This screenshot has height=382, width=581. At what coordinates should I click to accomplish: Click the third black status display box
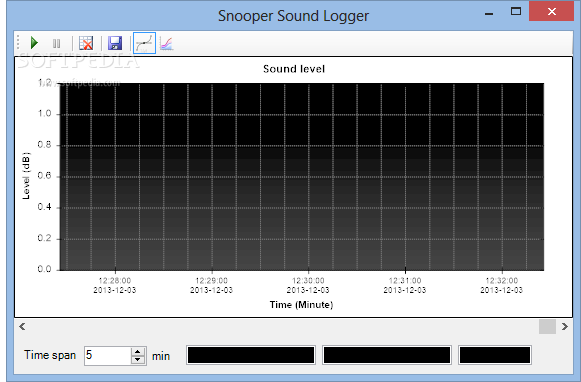tap(495, 355)
